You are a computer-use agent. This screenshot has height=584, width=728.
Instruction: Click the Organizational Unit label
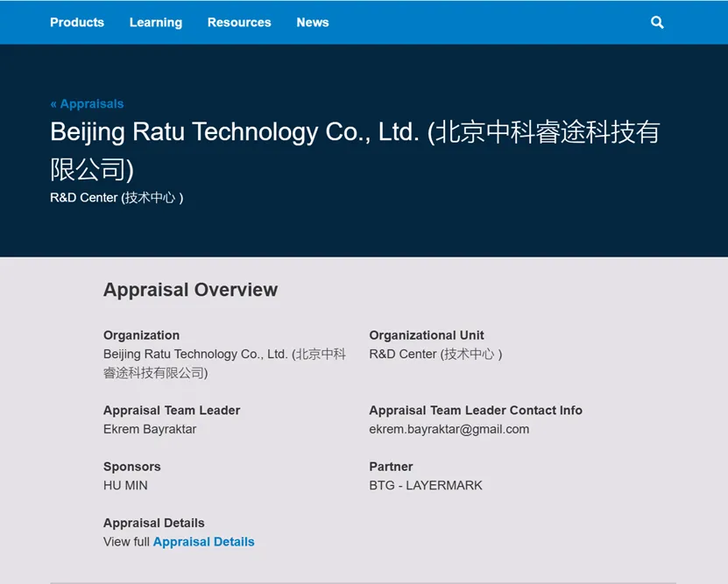pos(427,335)
